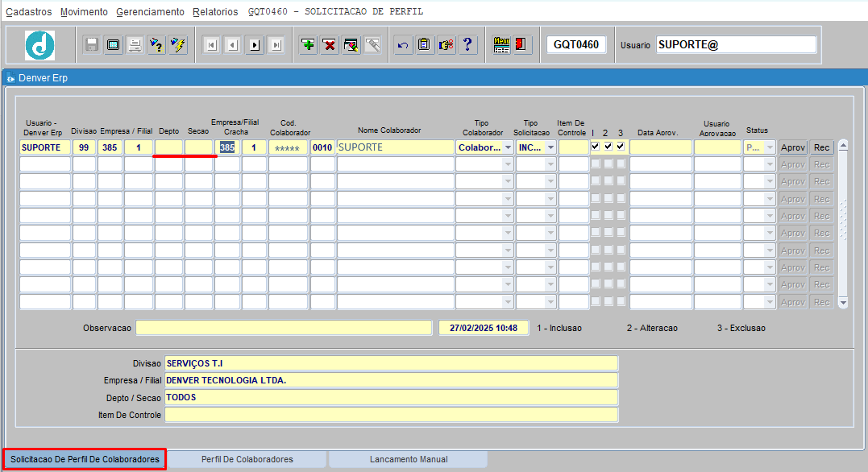
Task: Click the Usuario field showing SUPORTE@
Action: click(737, 45)
